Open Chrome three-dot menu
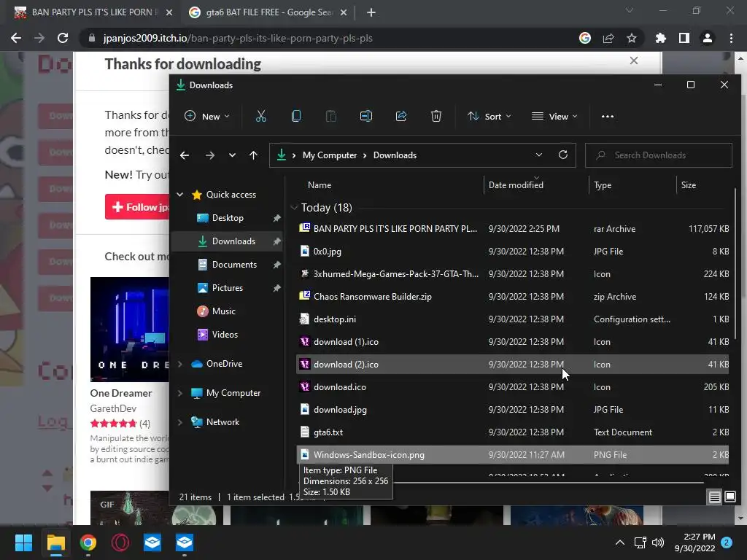747x560 pixels. tap(731, 38)
